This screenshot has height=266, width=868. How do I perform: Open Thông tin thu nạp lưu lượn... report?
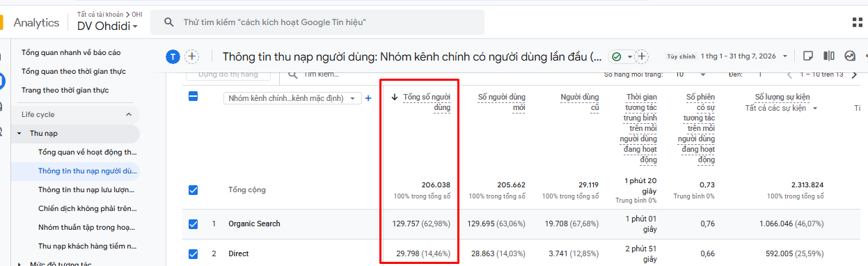[x=88, y=189]
